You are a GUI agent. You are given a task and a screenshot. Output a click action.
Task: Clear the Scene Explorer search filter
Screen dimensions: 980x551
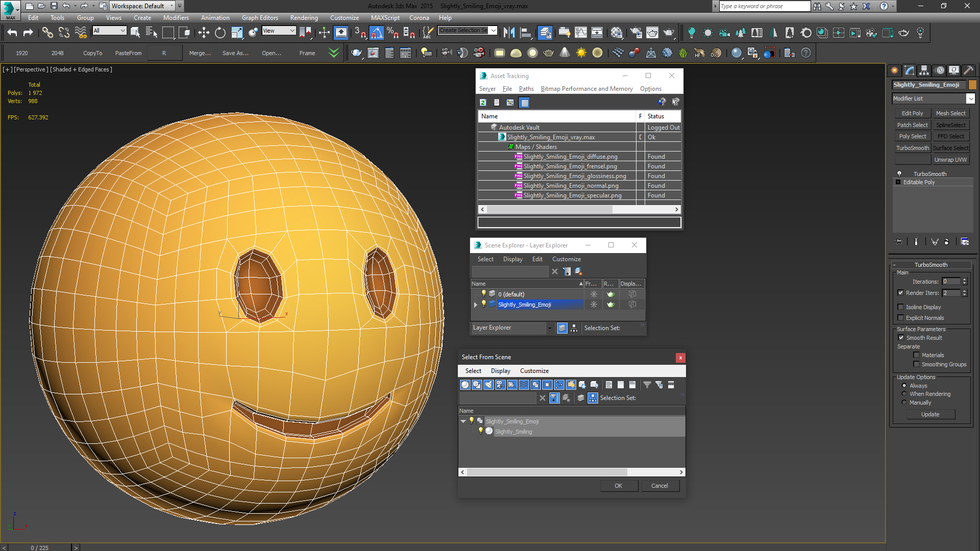click(x=555, y=271)
